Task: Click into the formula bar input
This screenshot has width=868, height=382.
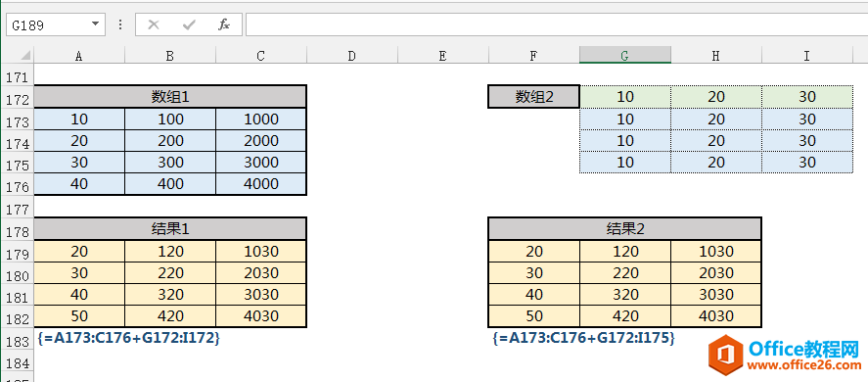Action: (557, 24)
